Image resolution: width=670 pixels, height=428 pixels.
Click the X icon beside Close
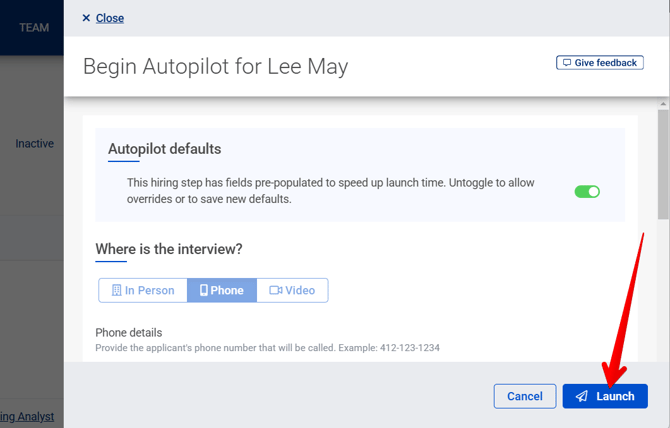(86, 18)
